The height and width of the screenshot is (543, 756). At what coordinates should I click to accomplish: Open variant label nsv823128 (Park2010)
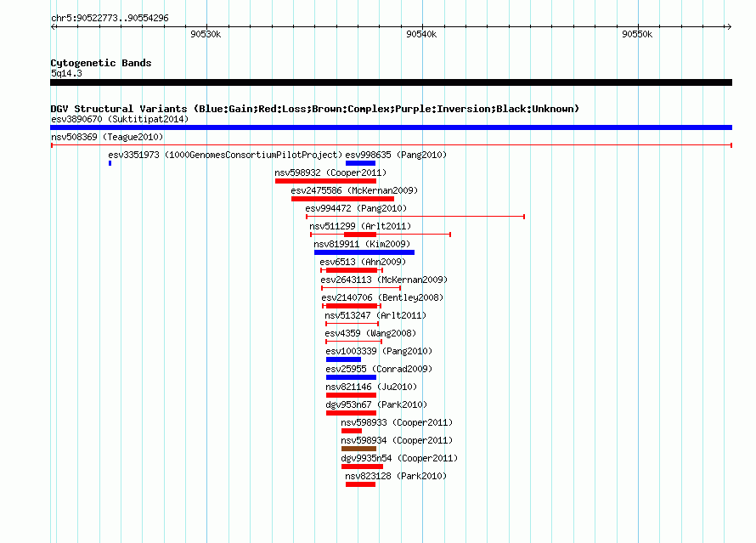[x=396, y=476]
